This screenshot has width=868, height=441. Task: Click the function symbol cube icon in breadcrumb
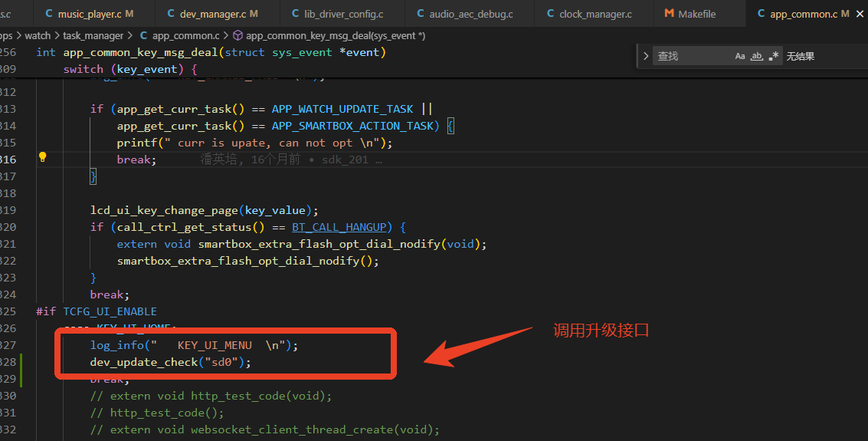[237, 35]
